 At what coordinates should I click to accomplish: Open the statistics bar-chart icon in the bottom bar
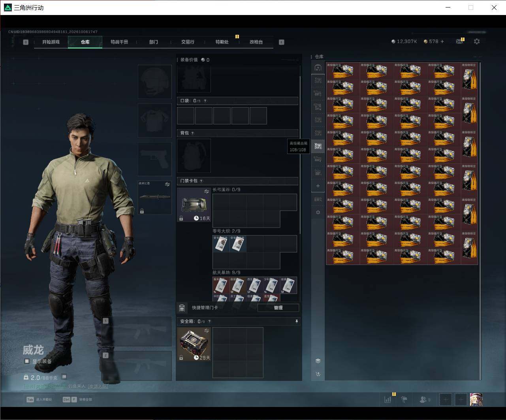[387, 399]
